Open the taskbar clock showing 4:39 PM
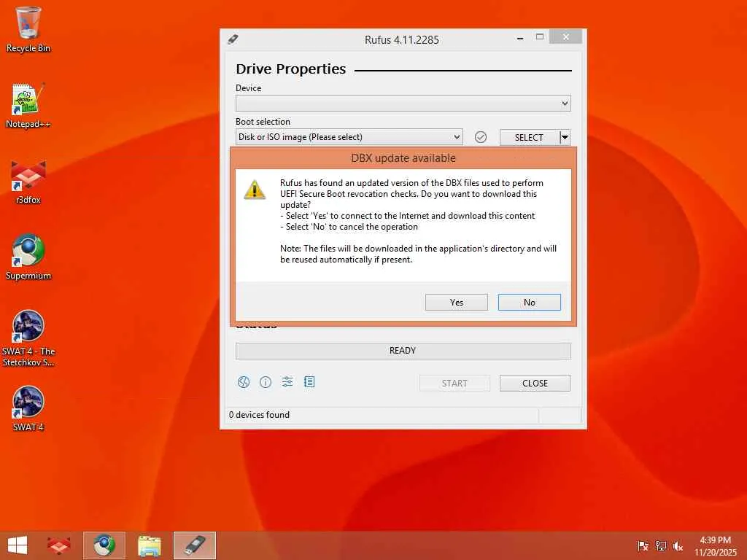 pos(715,546)
